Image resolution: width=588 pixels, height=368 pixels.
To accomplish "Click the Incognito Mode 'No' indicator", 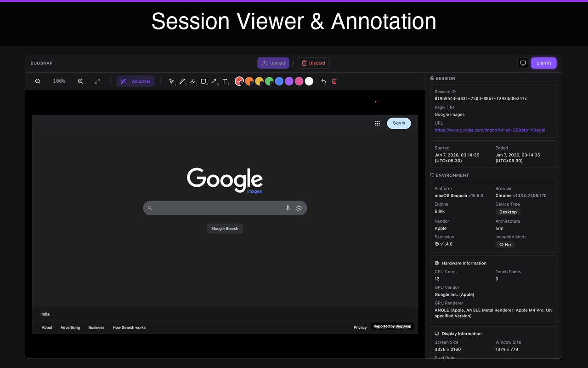I will pyautogui.click(x=505, y=244).
